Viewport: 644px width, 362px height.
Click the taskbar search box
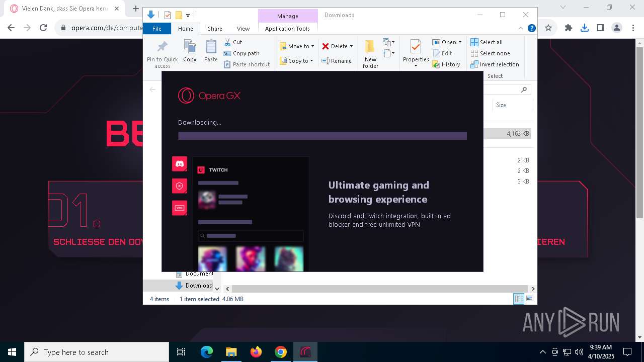(x=97, y=352)
